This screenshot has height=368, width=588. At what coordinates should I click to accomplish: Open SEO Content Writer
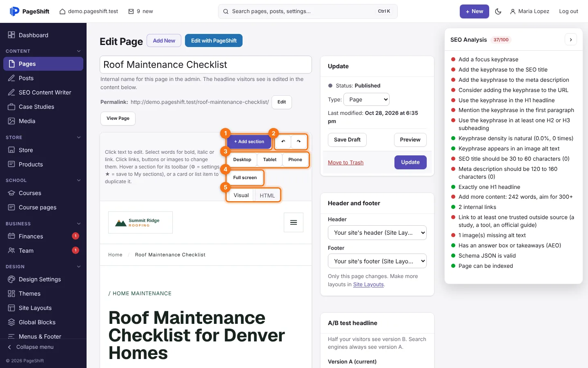43,92
